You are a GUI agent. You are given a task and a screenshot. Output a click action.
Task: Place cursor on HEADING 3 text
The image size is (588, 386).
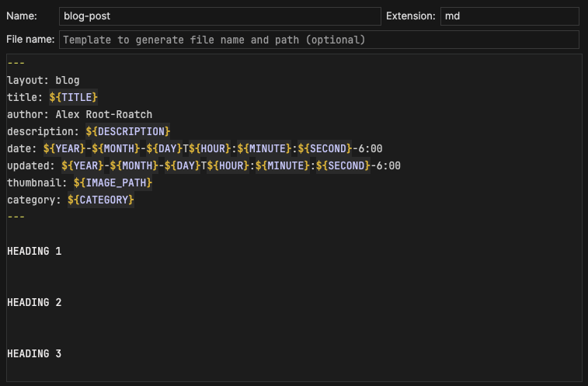coord(34,353)
